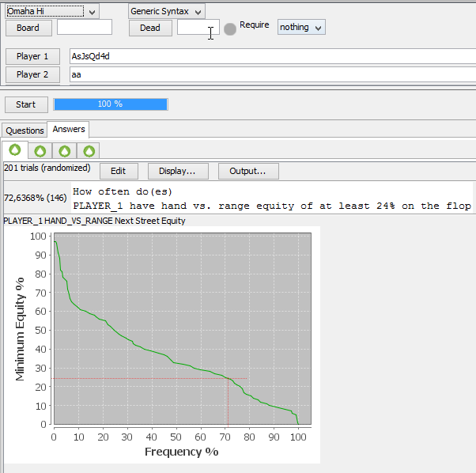Screen dimensions: 476x473
Task: Click the Output... button
Action: tap(247, 171)
